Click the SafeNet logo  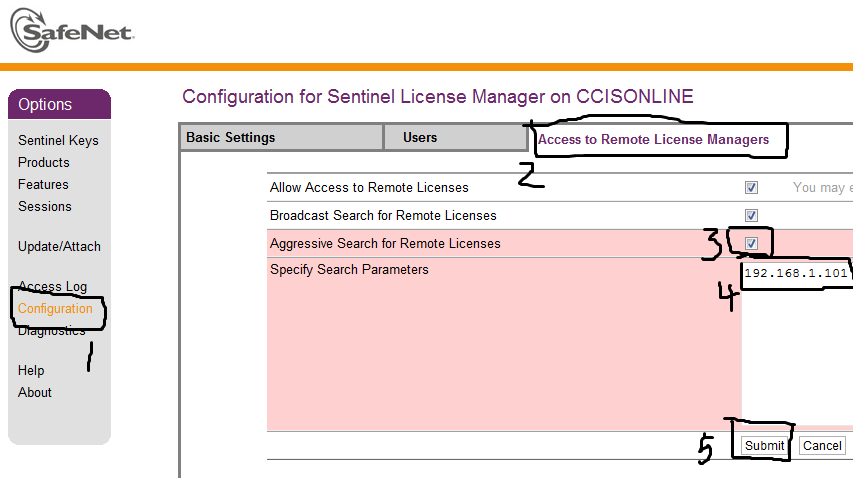(x=72, y=30)
